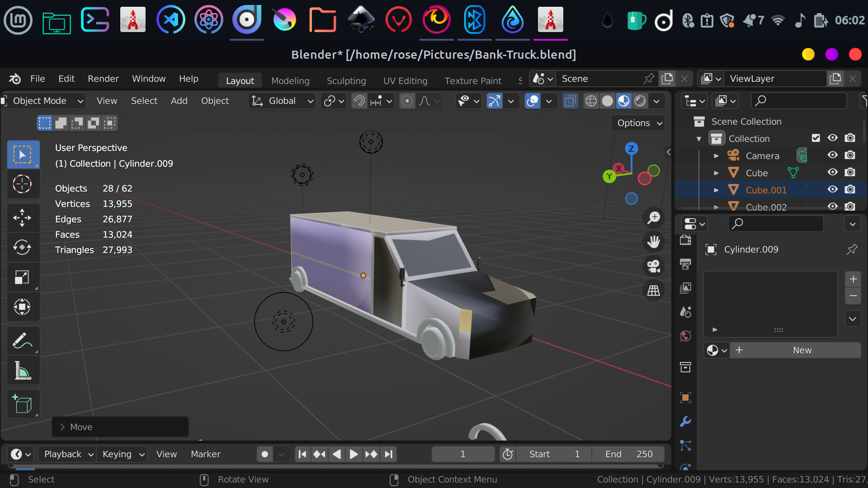Open the Object Mode dropdown
The image size is (868, 488).
(43, 101)
